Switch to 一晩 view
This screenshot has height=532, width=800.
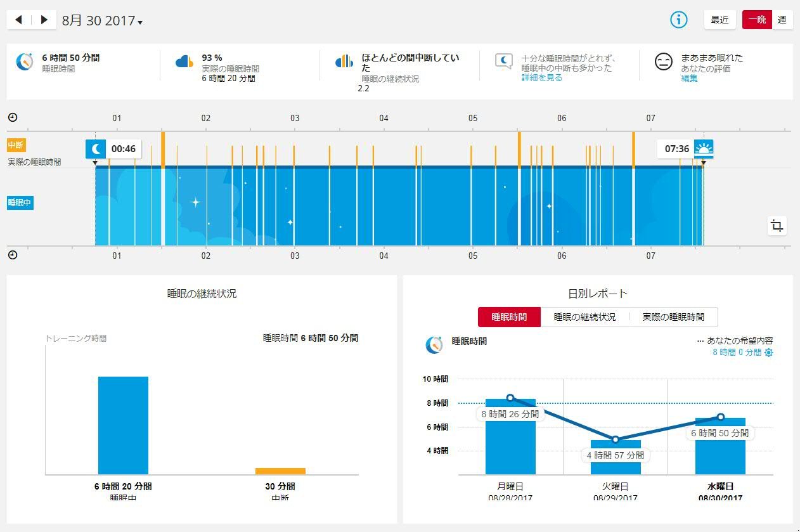757,20
